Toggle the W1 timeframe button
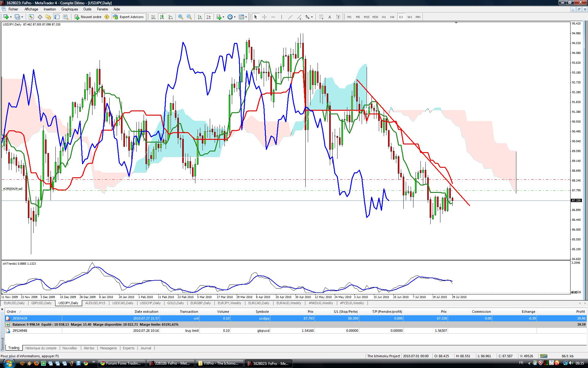The image size is (588, 368). pyautogui.click(x=409, y=17)
